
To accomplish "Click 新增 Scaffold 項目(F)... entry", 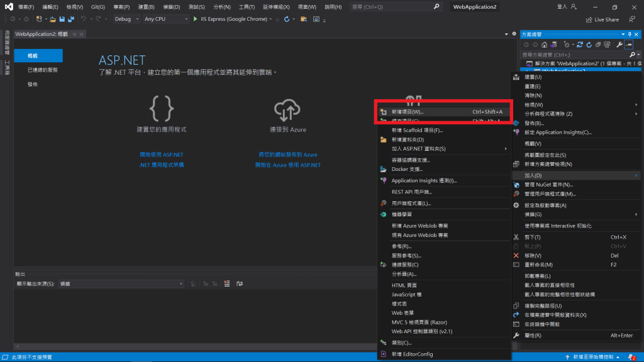I will click(444, 130).
